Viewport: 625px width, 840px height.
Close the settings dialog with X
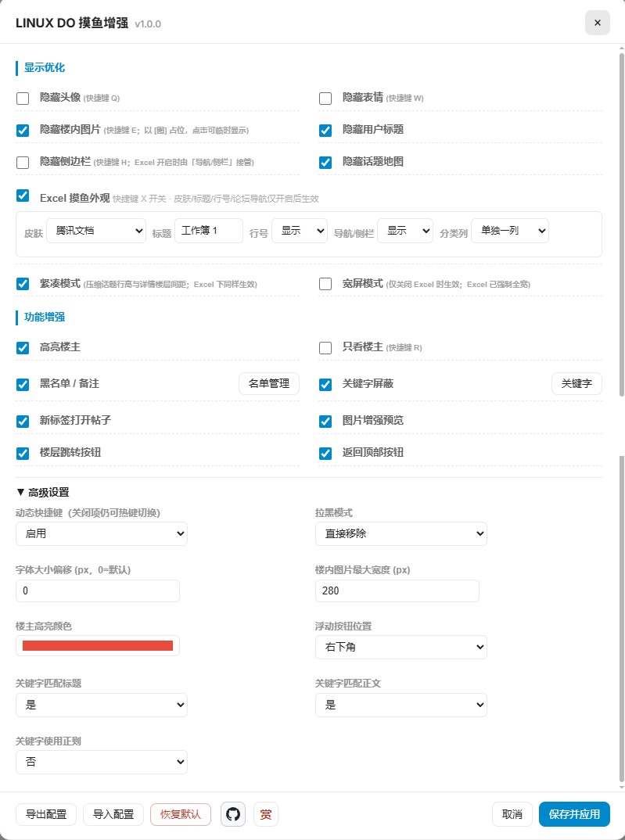click(597, 23)
